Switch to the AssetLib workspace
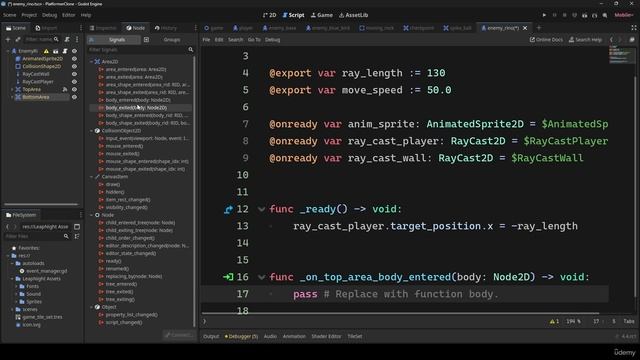 click(353, 15)
